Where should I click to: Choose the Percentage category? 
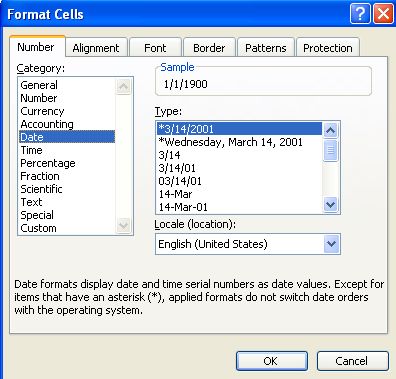(x=48, y=163)
